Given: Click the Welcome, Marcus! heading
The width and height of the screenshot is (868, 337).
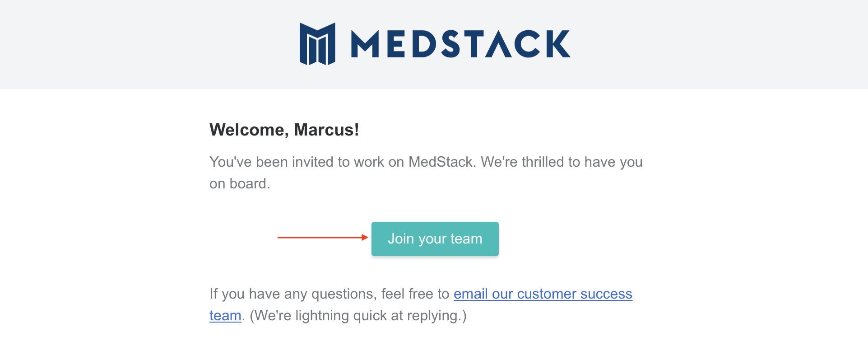Looking at the screenshot, I should (x=284, y=130).
